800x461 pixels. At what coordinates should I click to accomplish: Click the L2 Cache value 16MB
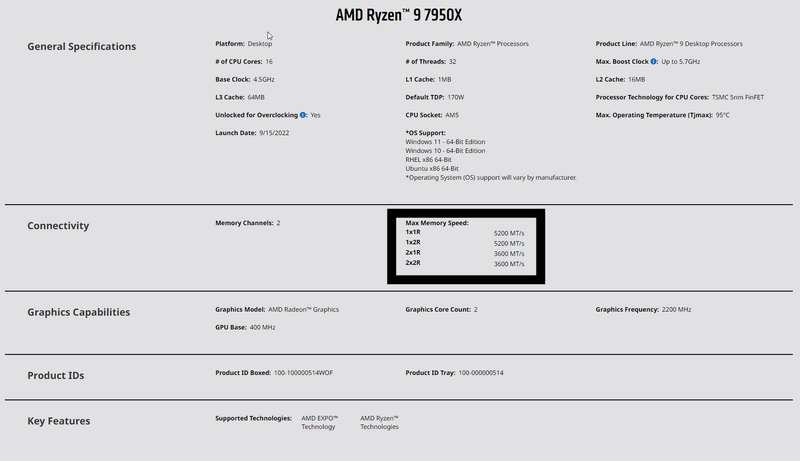click(x=637, y=80)
